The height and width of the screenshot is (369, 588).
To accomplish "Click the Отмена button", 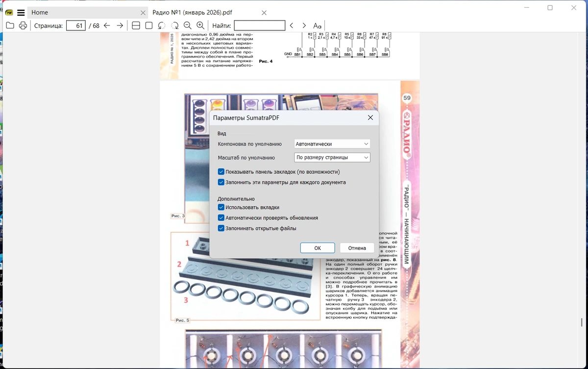I will tap(357, 248).
